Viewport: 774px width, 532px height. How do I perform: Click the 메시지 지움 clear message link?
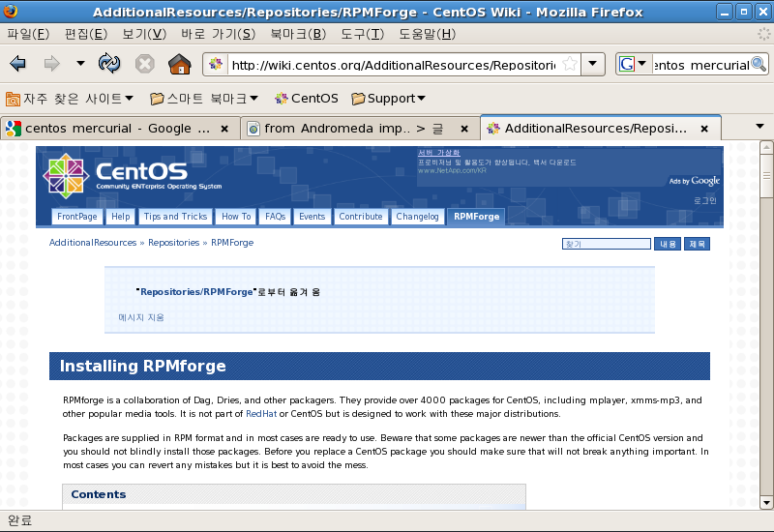[141, 317]
